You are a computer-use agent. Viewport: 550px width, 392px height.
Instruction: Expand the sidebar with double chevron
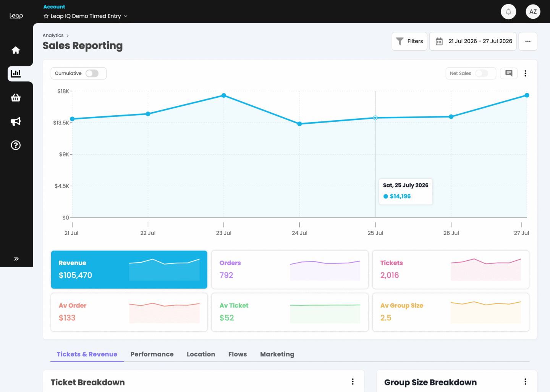pos(16,258)
